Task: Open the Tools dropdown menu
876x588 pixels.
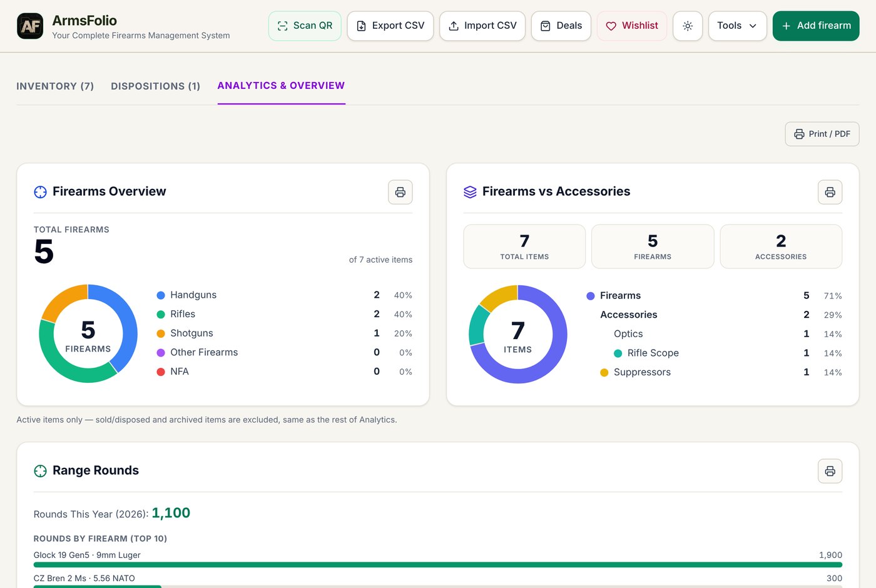Action: 737,26
